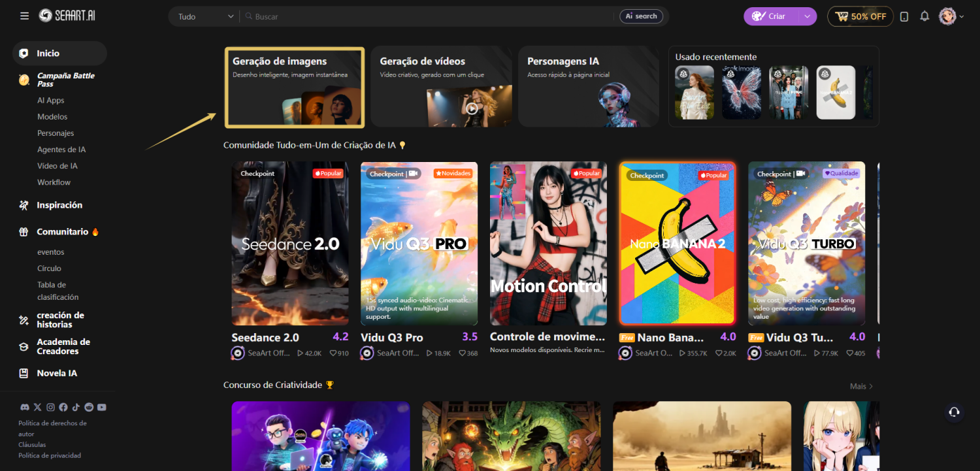Open the green dragon contest image
The image size is (980, 471).
[x=512, y=436]
